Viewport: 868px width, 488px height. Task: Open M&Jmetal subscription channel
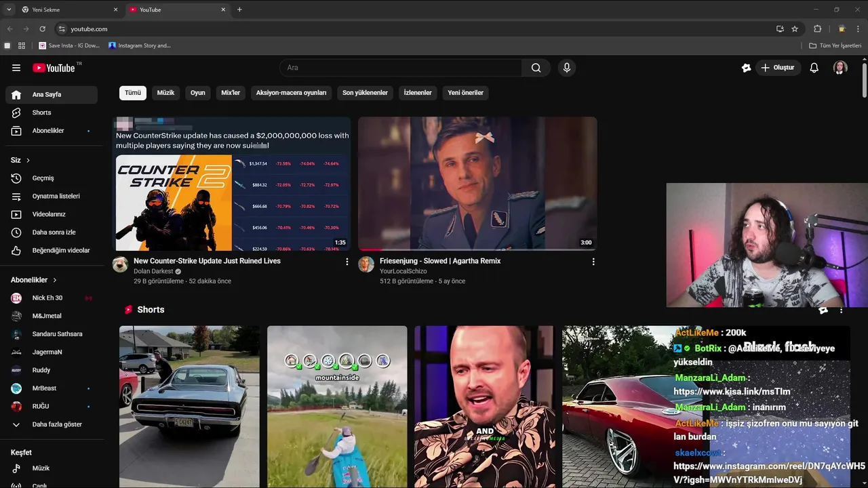tap(52, 316)
